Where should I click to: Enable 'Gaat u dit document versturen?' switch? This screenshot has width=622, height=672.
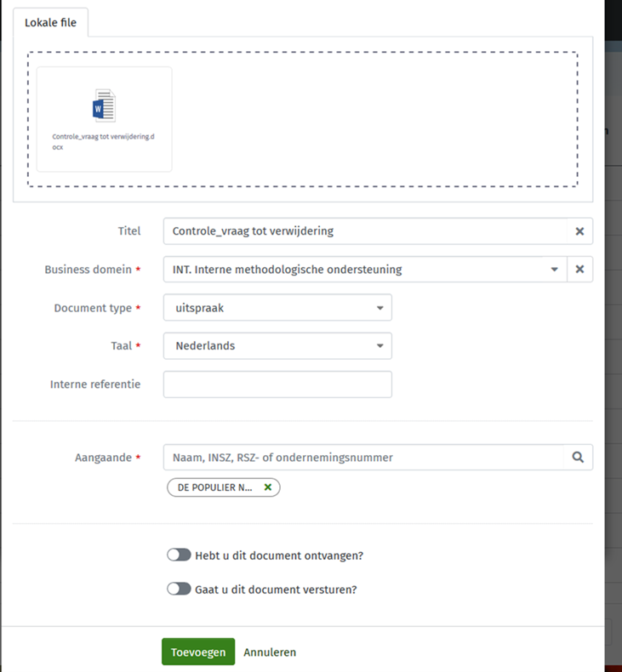[179, 589]
